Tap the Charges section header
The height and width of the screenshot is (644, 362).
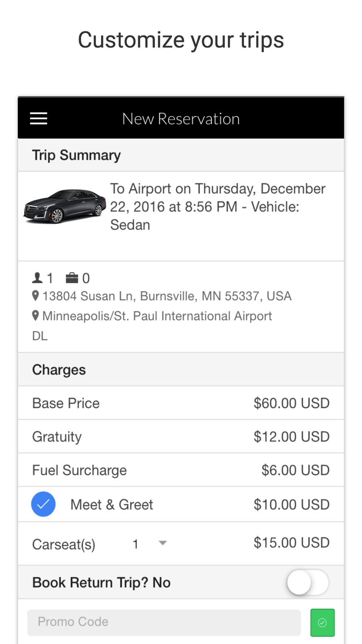(x=59, y=370)
